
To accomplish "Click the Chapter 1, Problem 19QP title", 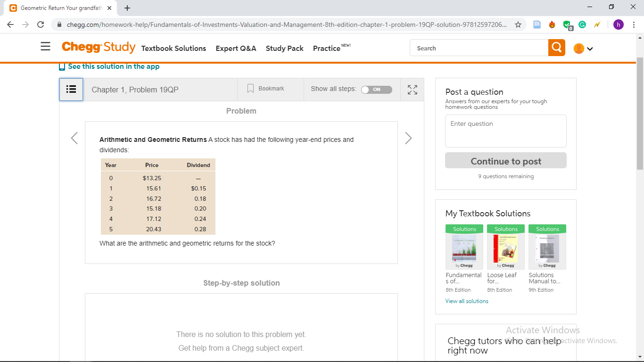I will click(x=135, y=90).
